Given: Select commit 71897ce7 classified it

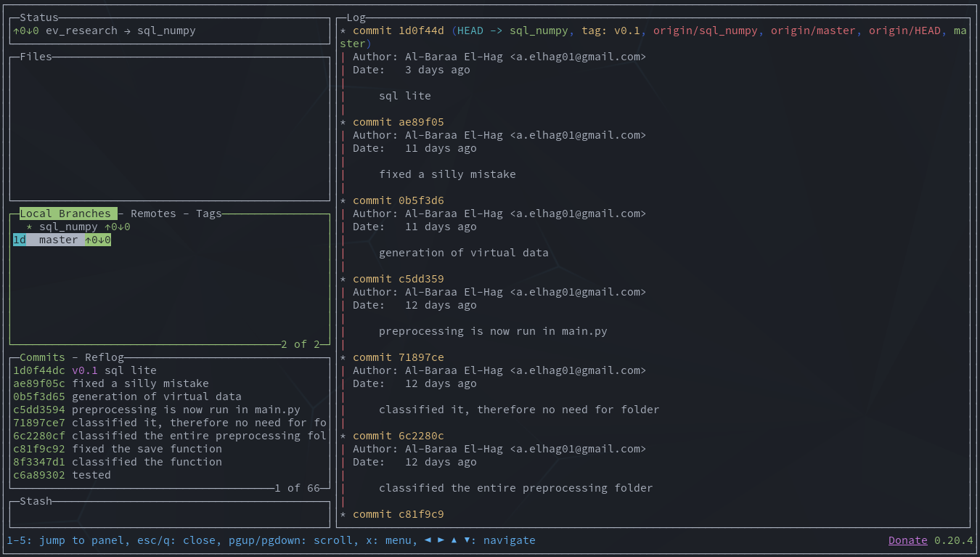Looking at the screenshot, I should [170, 423].
